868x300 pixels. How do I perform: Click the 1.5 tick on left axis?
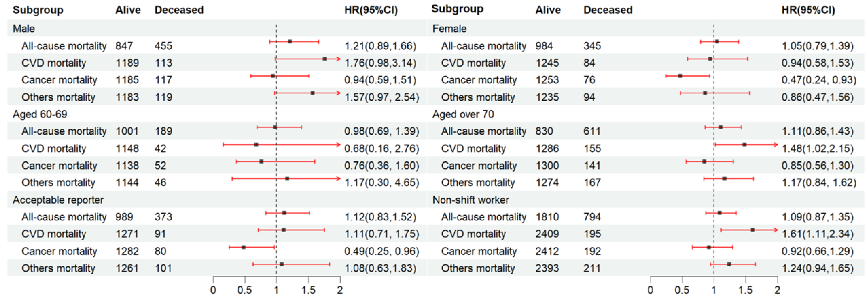pyautogui.click(x=308, y=290)
